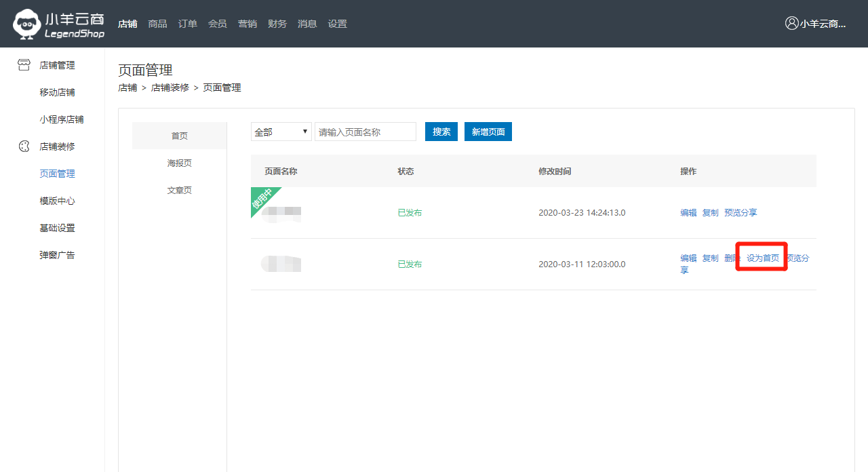Open the 订单 top menu
This screenshot has height=472, width=868.
pyautogui.click(x=187, y=24)
